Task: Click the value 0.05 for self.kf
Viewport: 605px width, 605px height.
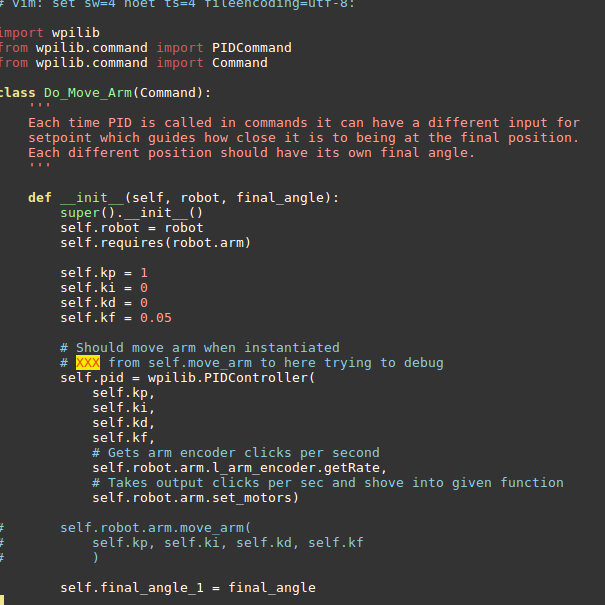Action: click(155, 318)
